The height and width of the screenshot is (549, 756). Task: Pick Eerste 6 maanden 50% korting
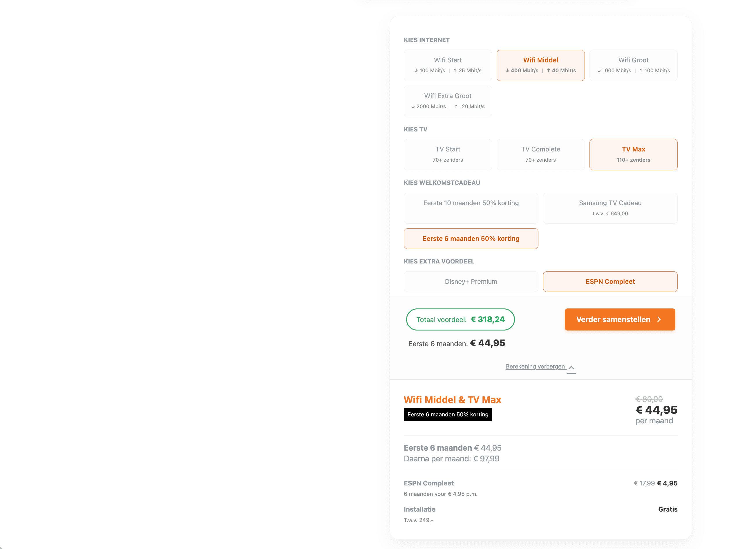(x=471, y=238)
